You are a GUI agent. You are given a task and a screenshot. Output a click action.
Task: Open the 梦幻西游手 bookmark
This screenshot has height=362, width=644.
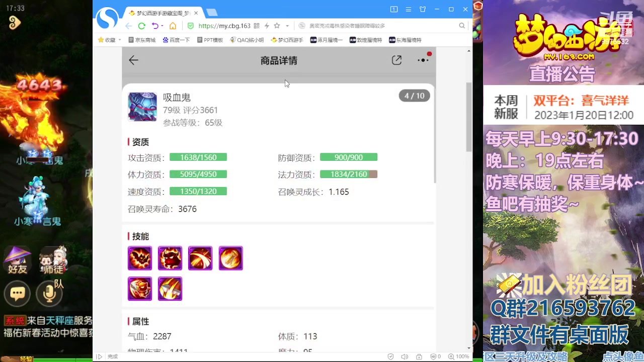tap(287, 40)
